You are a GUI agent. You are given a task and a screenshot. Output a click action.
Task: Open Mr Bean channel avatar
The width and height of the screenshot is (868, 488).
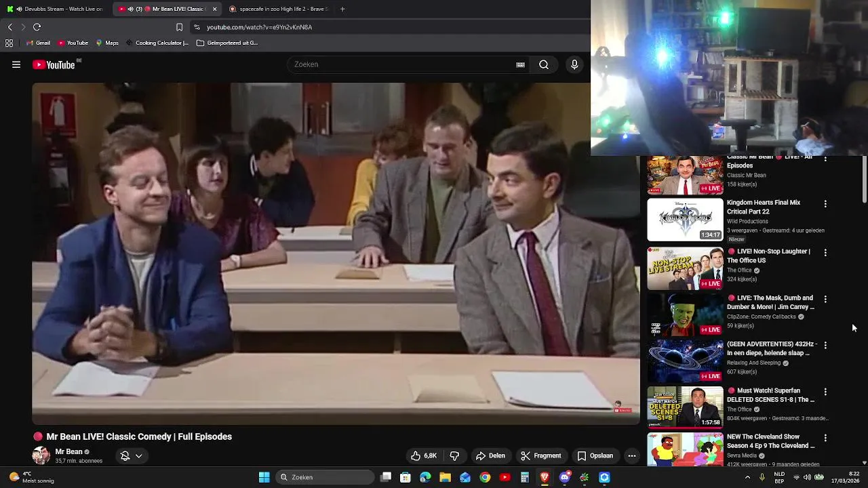[41, 455]
